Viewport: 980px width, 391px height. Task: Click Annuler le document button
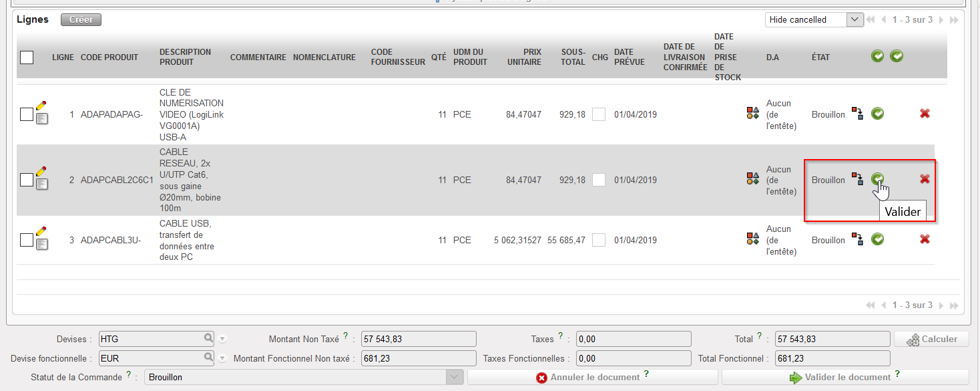click(592, 378)
